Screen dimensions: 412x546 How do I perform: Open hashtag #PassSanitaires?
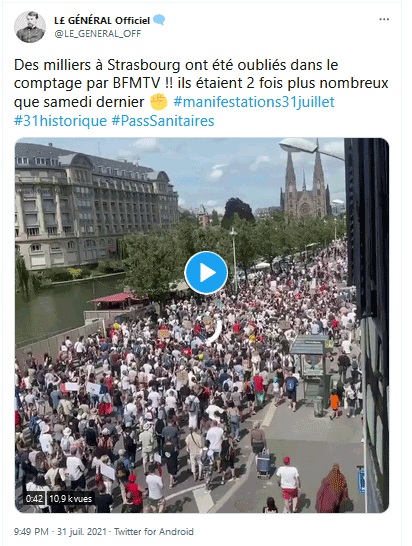(x=163, y=121)
